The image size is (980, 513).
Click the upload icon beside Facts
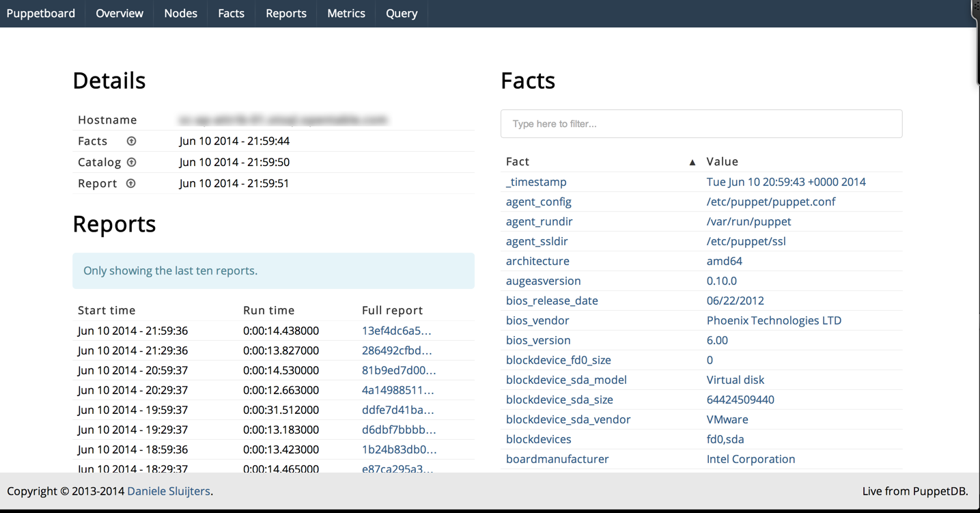[x=131, y=141]
